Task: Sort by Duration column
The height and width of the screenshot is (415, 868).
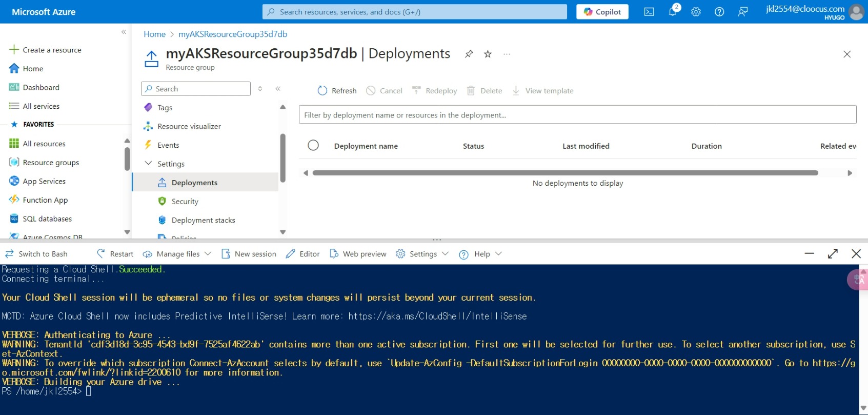Action: (x=706, y=146)
